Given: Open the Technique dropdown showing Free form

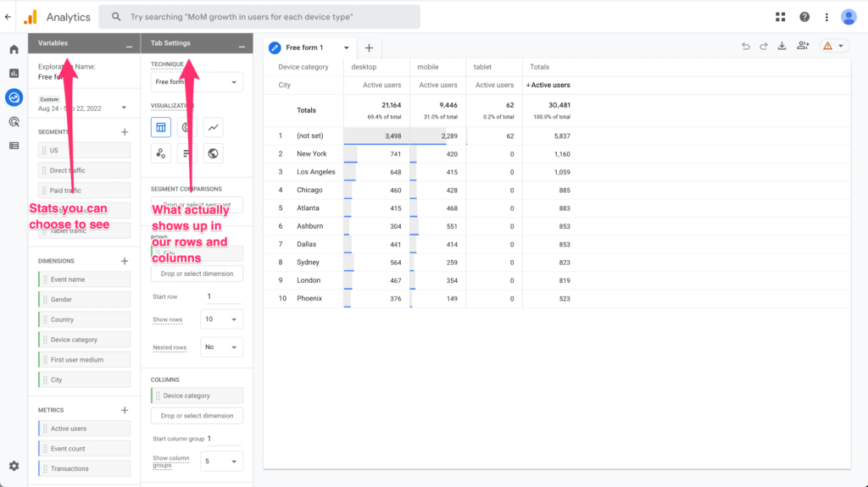Looking at the screenshot, I should tap(197, 82).
